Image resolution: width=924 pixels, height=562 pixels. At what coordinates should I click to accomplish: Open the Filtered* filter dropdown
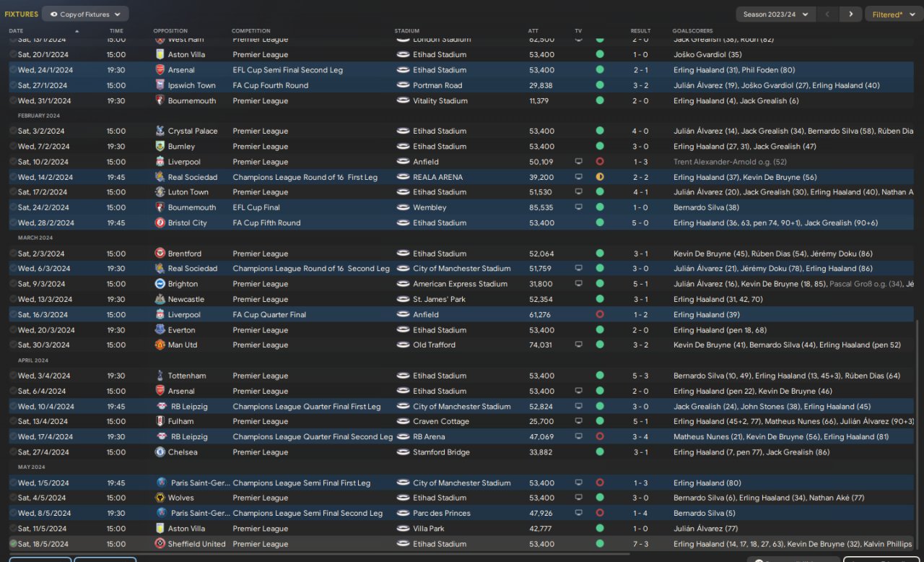click(x=893, y=14)
